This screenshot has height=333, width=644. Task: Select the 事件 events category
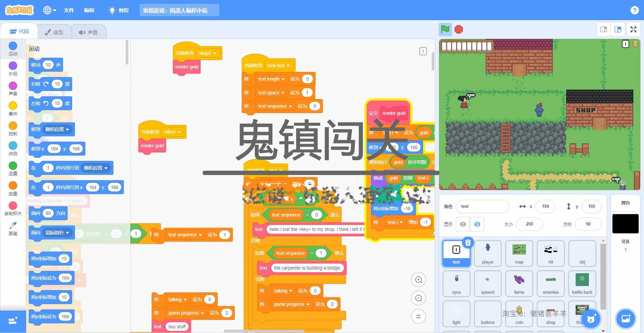coord(13,109)
